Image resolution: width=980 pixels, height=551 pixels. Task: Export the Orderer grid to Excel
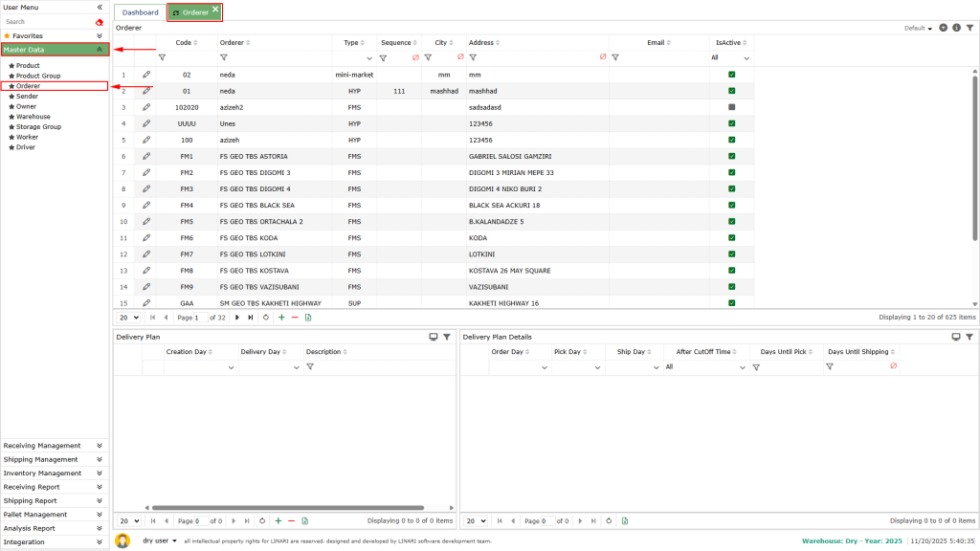(x=307, y=317)
